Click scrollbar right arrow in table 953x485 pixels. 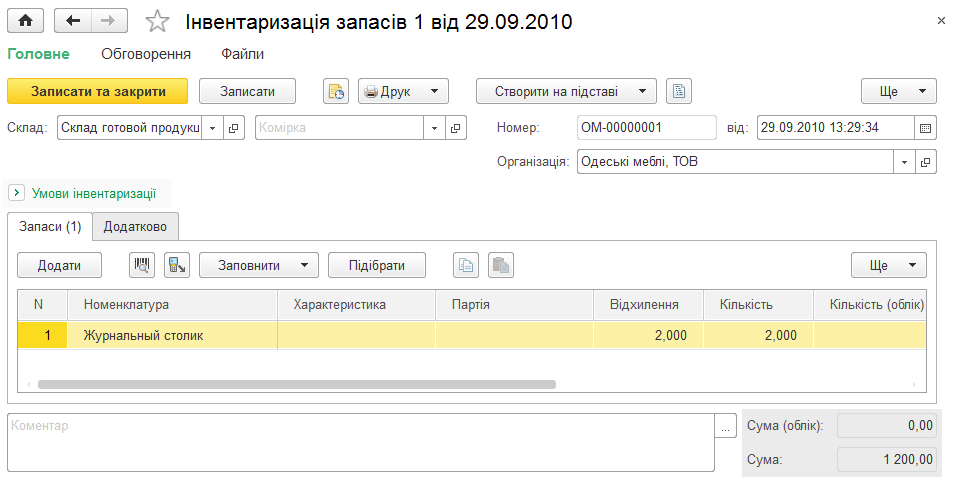pyautogui.click(x=914, y=385)
